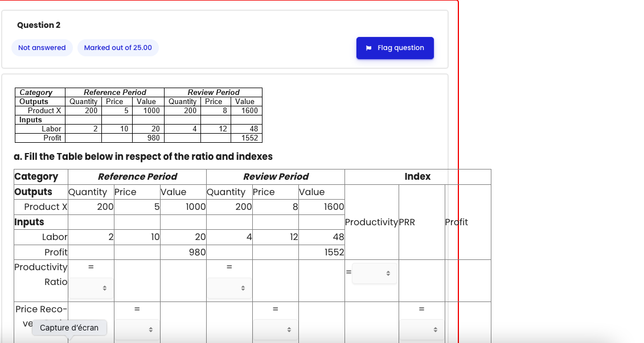Click the Price Reco- row label

(41, 309)
